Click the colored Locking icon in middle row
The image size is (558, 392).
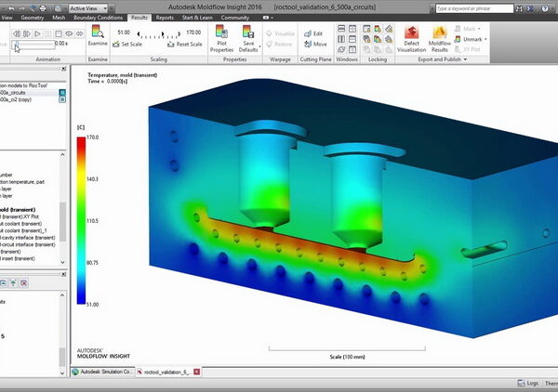pos(378,39)
